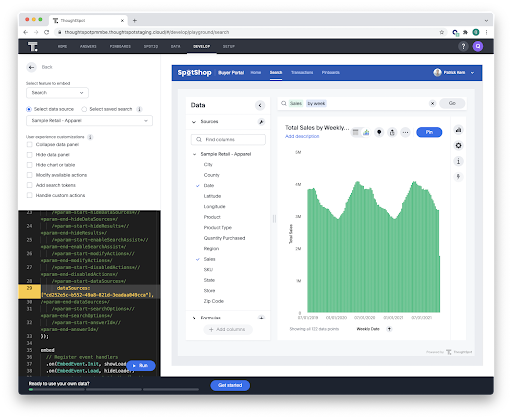Go back in browser history
The height and width of the screenshot is (419, 512).
26,32
